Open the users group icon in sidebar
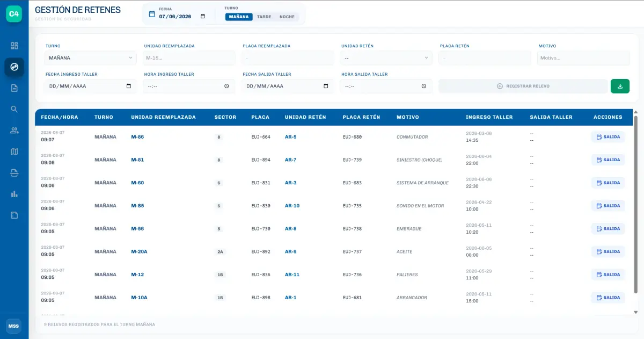Screen dimensions: 644x339 tap(14, 131)
